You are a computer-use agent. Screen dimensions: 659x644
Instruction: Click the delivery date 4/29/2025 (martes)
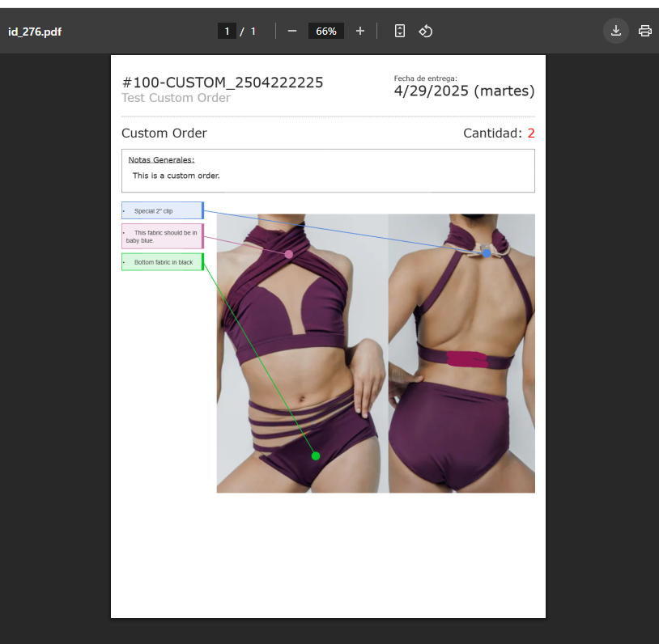tap(464, 91)
